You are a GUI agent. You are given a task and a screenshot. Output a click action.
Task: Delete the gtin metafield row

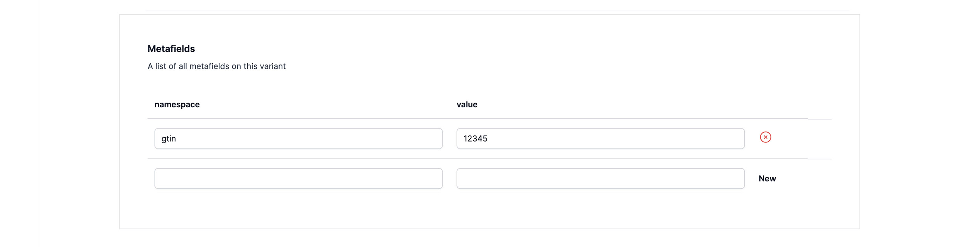(765, 137)
